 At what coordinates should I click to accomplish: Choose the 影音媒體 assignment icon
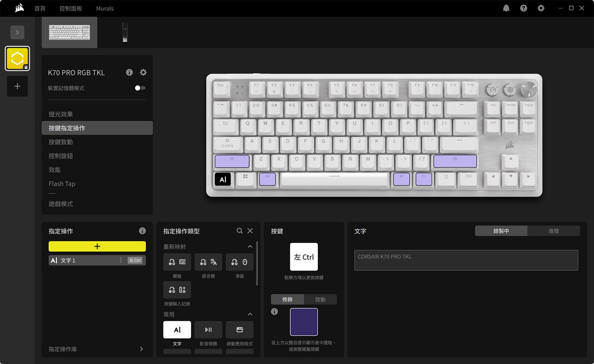coord(208,330)
